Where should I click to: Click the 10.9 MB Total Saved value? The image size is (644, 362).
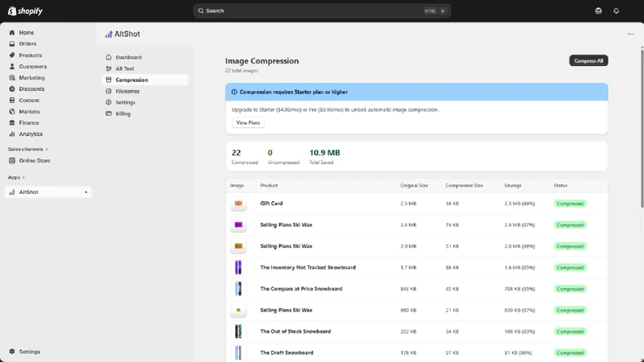[x=324, y=153]
